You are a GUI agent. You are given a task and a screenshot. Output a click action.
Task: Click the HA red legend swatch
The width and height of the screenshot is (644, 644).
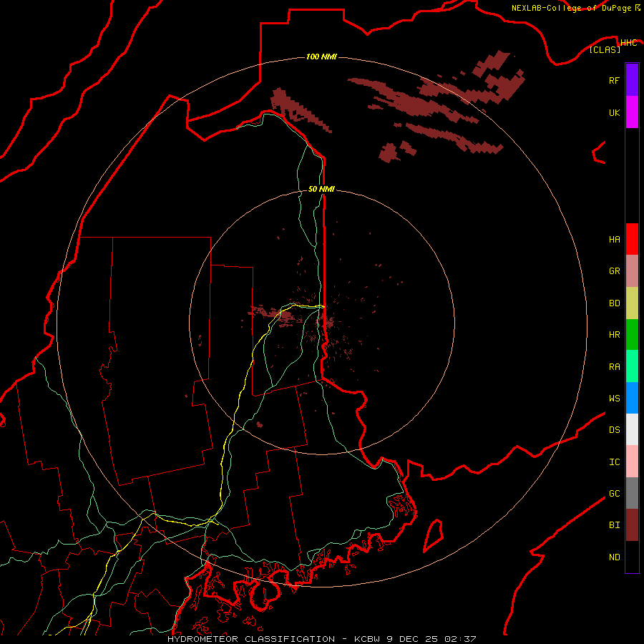click(x=632, y=239)
